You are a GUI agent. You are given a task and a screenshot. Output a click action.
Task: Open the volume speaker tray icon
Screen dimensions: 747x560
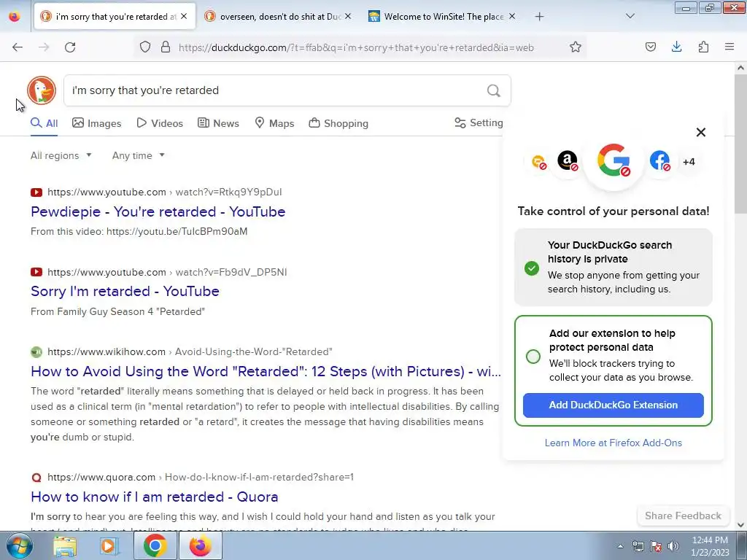coord(673,546)
